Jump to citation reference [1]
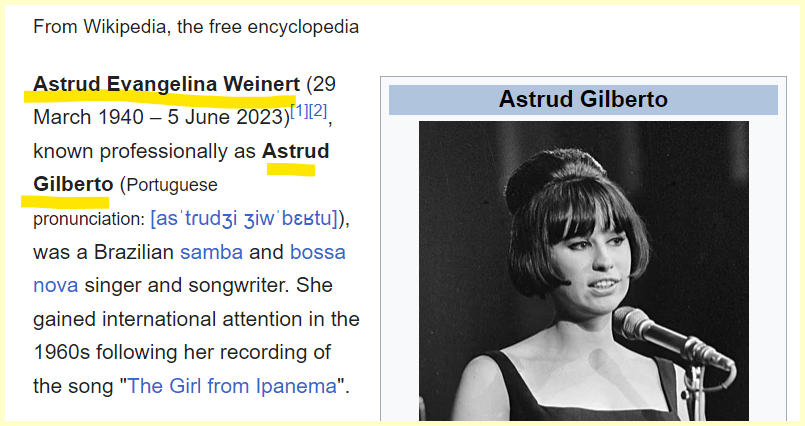 tap(299, 111)
